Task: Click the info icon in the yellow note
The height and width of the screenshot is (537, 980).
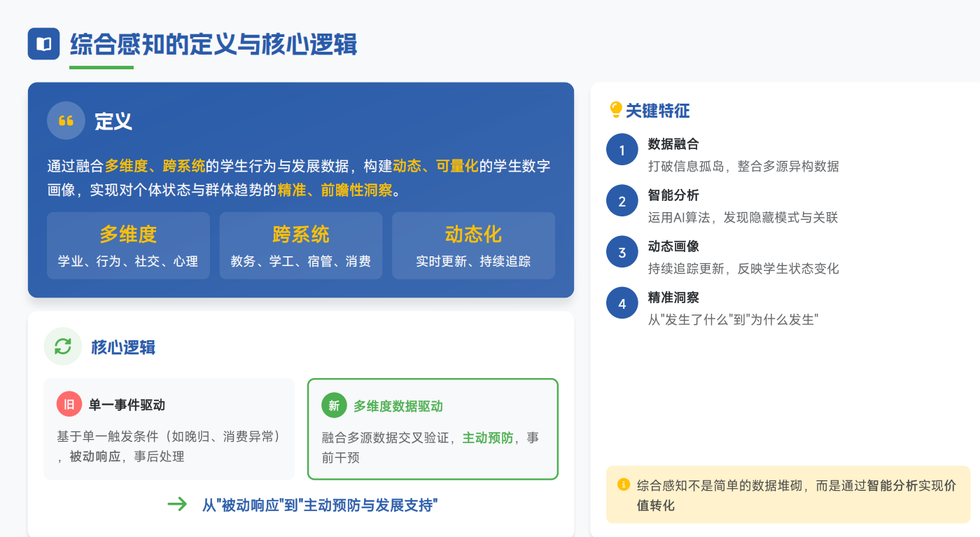Action: pos(624,484)
